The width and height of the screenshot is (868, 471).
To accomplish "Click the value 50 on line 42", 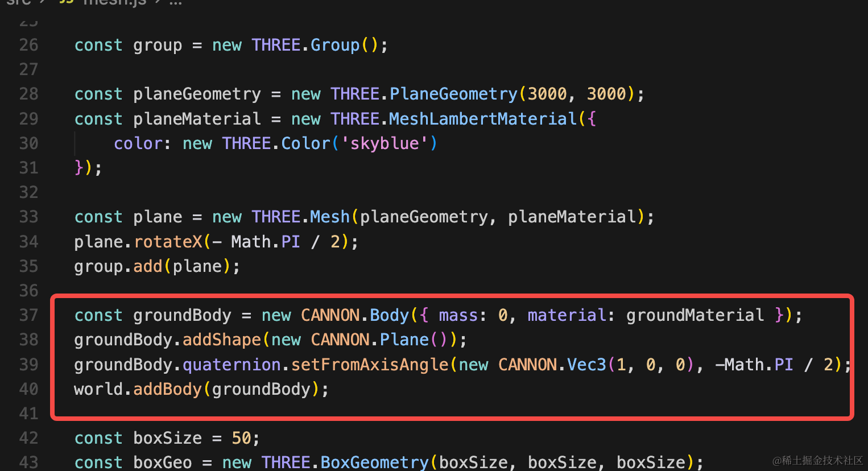I will 241,438.
